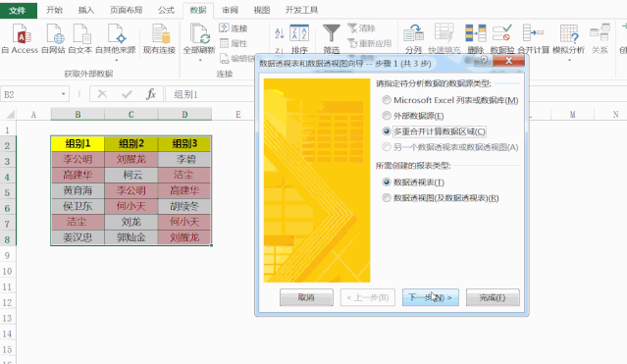The width and height of the screenshot is (627, 364).
Task: Click the insert function fx icon
Action: (151, 94)
